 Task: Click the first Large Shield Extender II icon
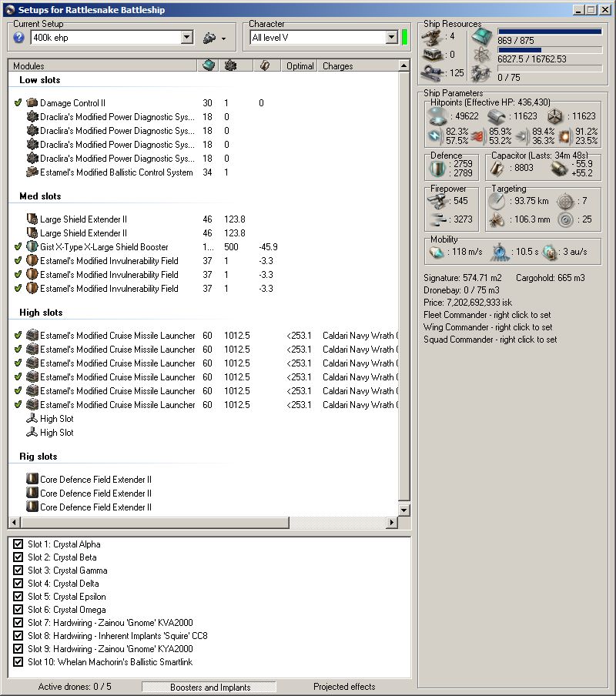(32, 219)
